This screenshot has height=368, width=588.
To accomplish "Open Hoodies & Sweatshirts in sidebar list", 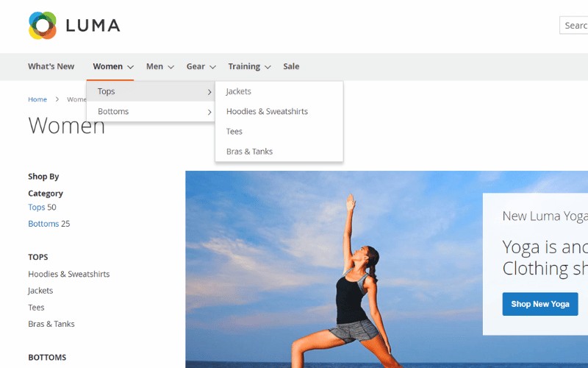I will [69, 274].
